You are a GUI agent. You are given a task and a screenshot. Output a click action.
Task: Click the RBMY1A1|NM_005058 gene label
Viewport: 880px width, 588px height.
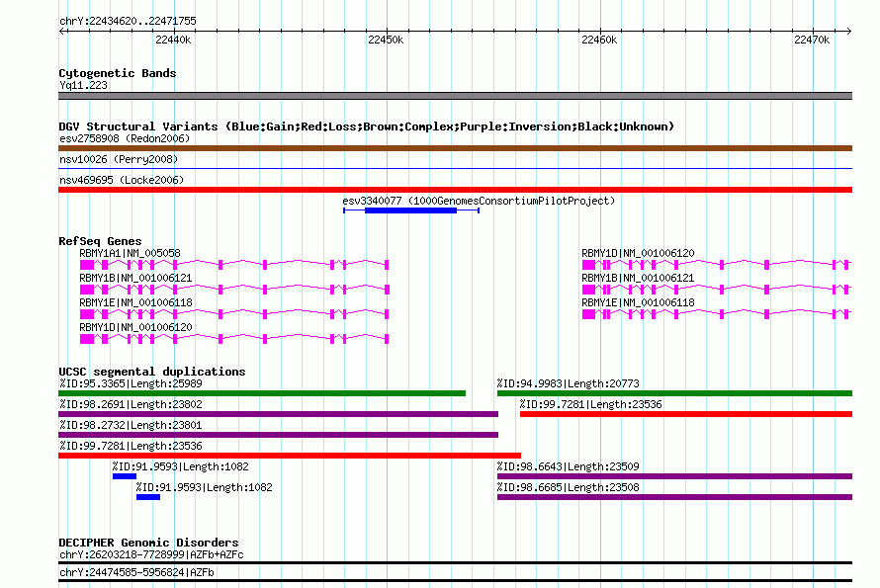(130, 253)
